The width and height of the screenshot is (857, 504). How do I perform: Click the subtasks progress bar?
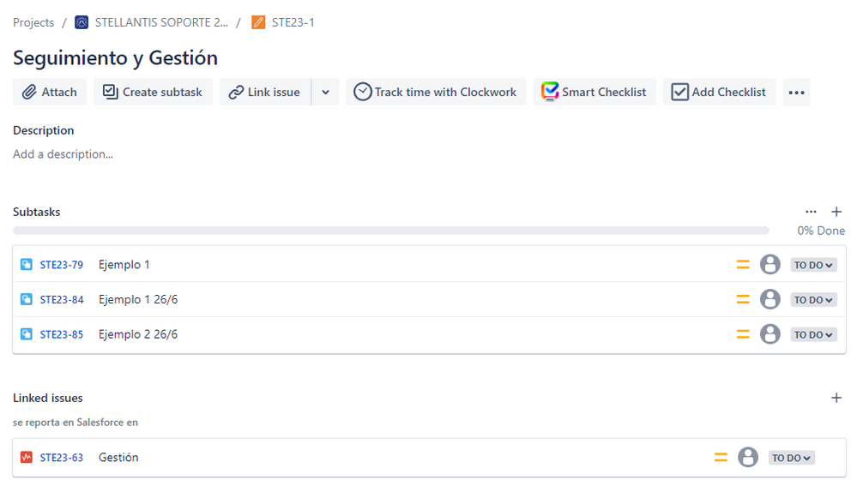391,231
